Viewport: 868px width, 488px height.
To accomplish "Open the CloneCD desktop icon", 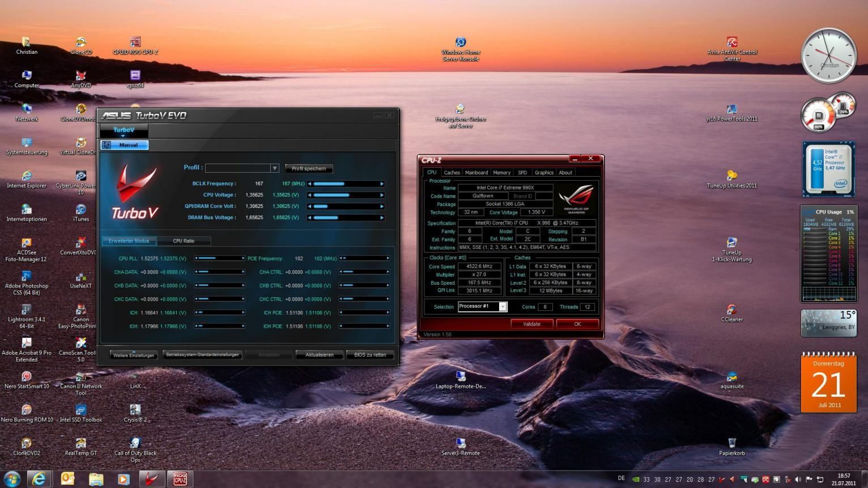I will (81, 45).
